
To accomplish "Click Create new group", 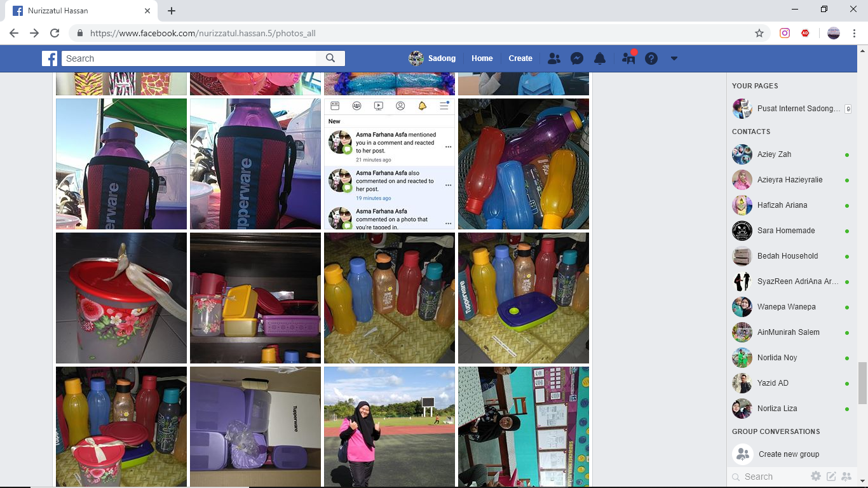I will tap(789, 454).
